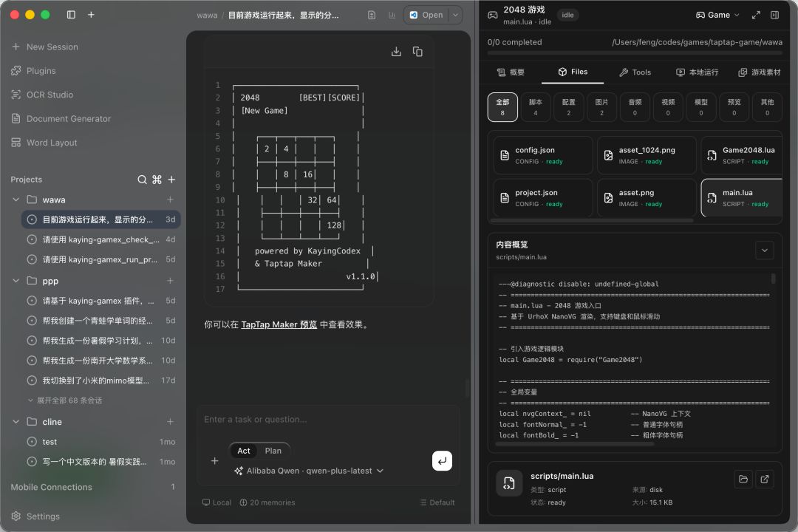Download the ASCII code block

point(396,52)
